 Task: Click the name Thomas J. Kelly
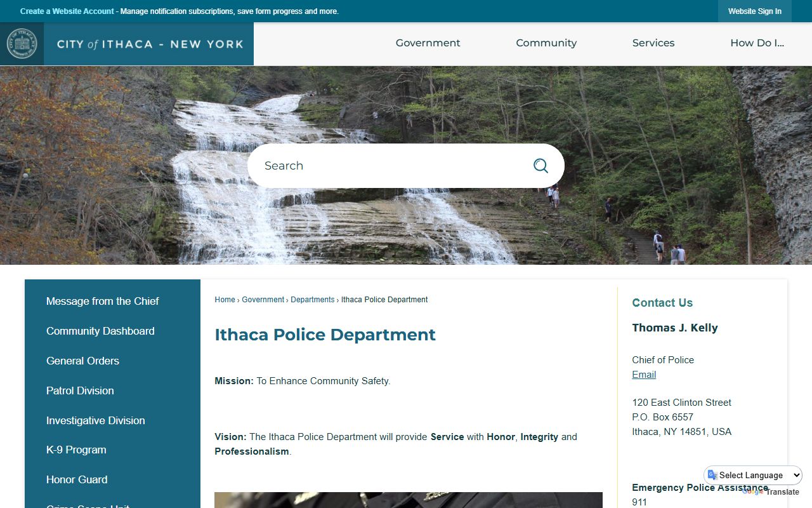coord(675,328)
